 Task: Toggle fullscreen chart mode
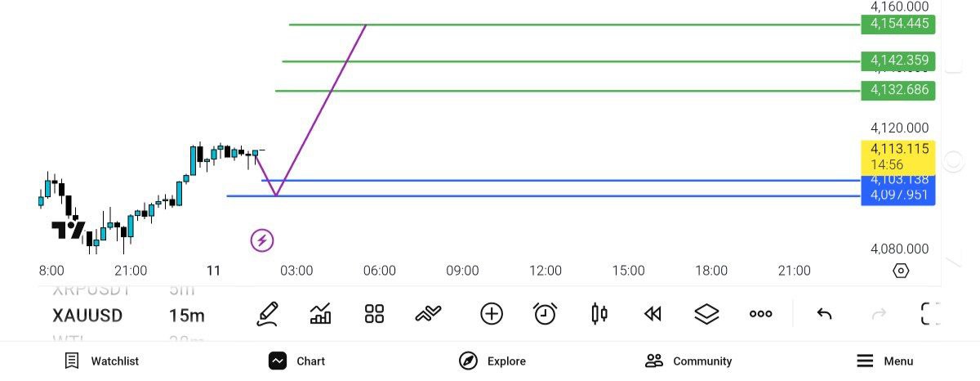tap(930, 314)
